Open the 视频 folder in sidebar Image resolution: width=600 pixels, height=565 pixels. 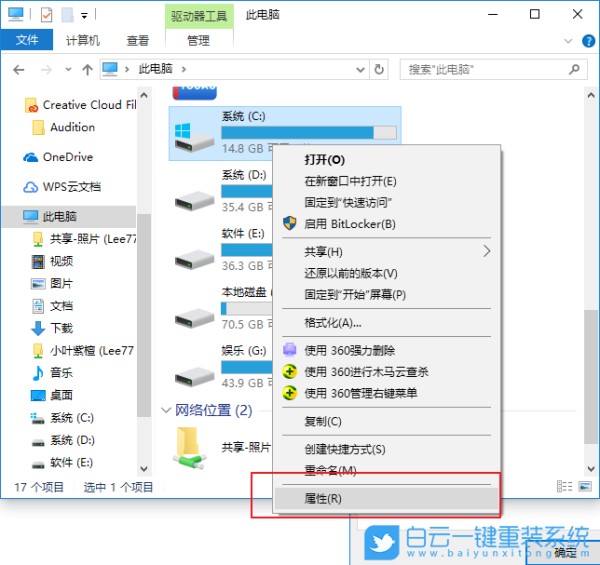tap(52, 261)
